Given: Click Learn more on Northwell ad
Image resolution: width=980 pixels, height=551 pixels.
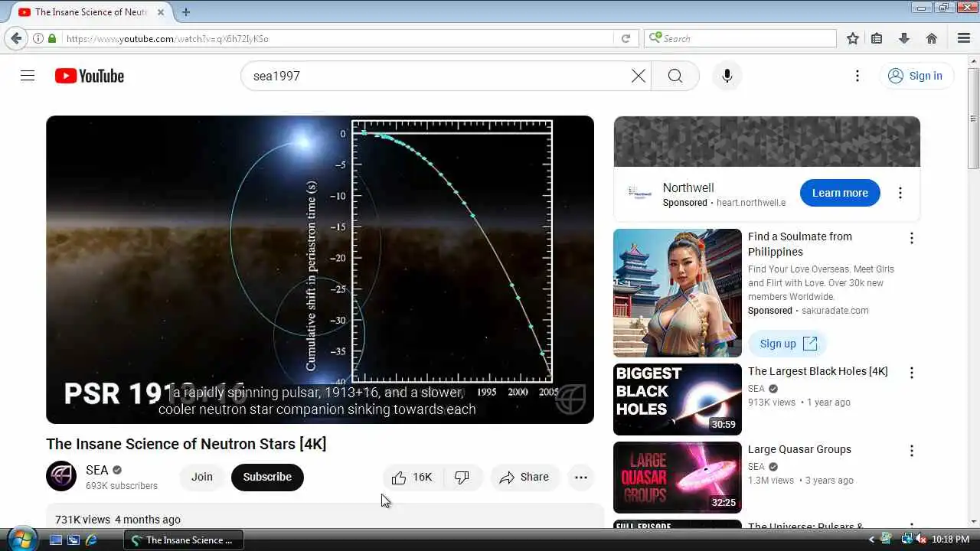Looking at the screenshot, I should [840, 193].
